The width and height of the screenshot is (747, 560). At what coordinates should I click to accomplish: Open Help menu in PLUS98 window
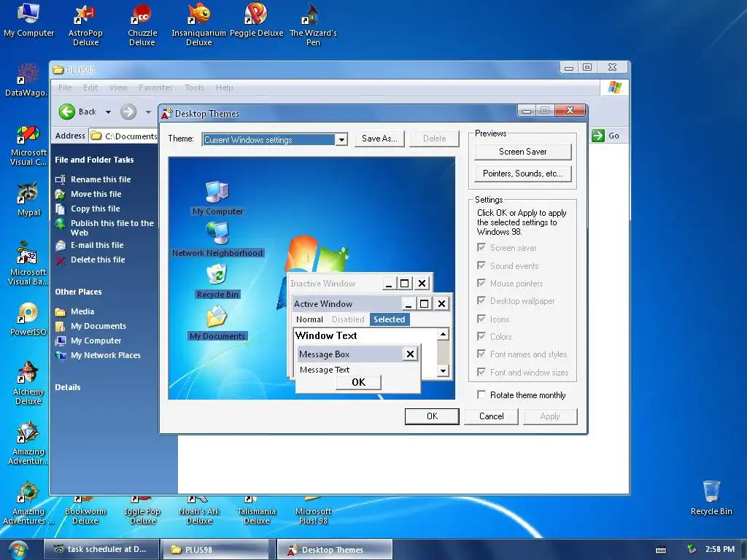[224, 87]
